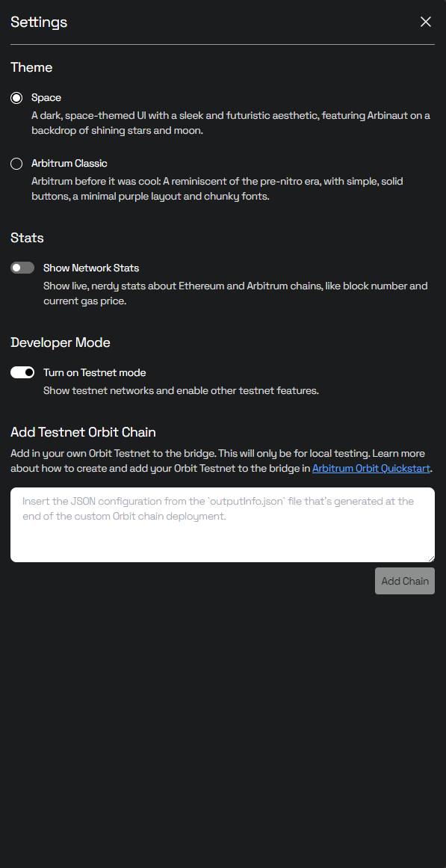Click the Stats section heading
Image resolution: width=446 pixels, height=868 pixels.
click(x=27, y=238)
